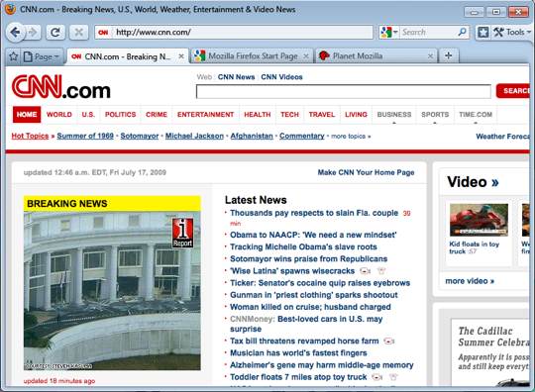Click the CNN.com logo
This screenshot has height=392, width=535.
[x=61, y=86]
